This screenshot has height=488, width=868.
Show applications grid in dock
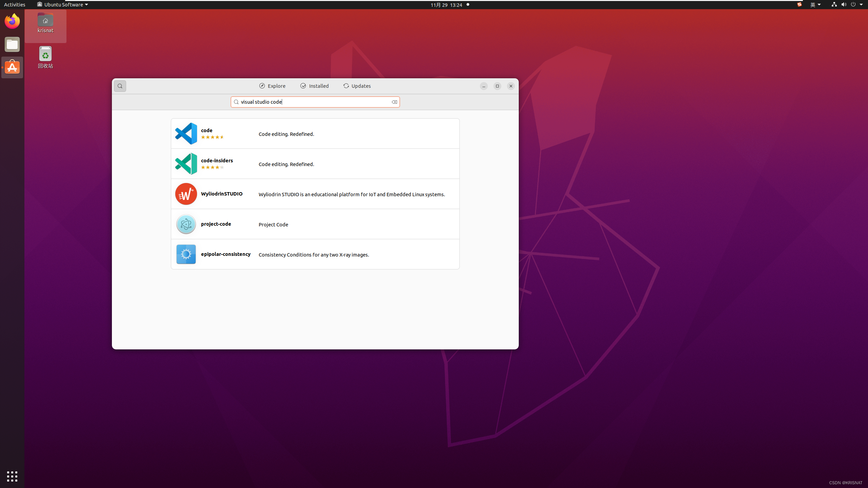(x=12, y=476)
